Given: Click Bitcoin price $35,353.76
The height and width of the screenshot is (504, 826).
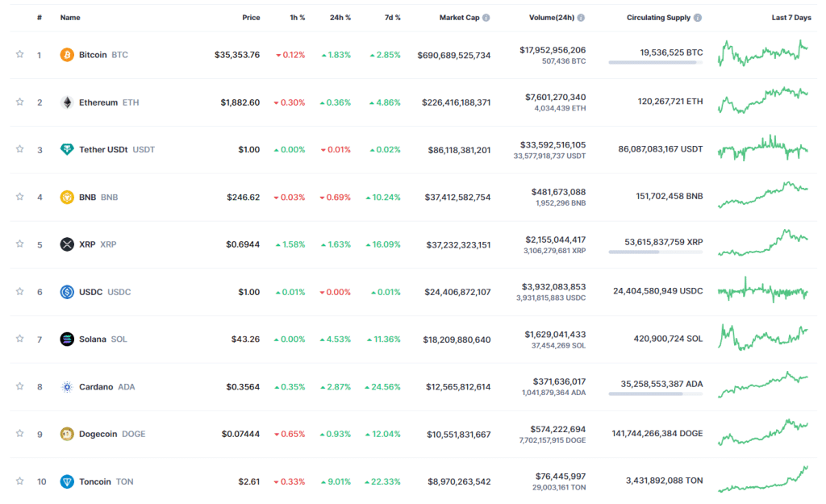Looking at the screenshot, I should click(x=237, y=55).
